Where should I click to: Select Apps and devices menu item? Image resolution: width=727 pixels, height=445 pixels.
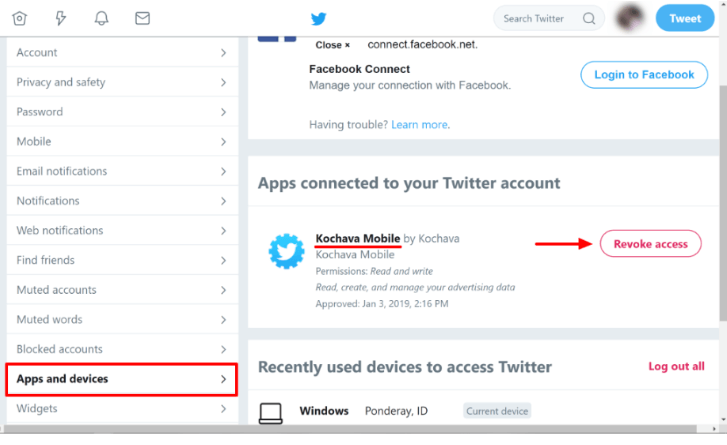(x=121, y=379)
